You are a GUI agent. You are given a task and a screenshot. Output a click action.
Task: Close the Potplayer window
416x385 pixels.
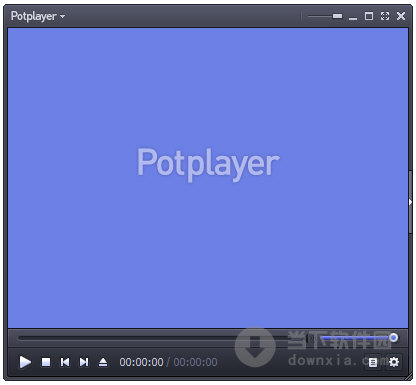pos(401,16)
